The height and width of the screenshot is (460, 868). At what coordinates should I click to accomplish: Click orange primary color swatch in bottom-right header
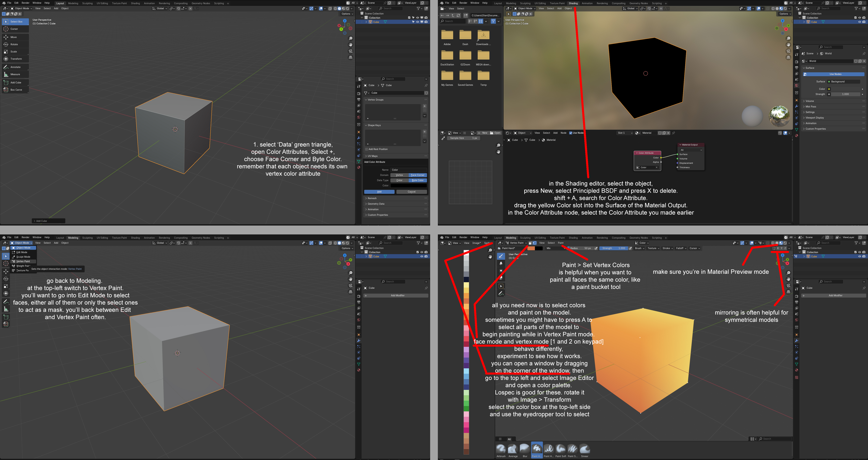tap(531, 248)
